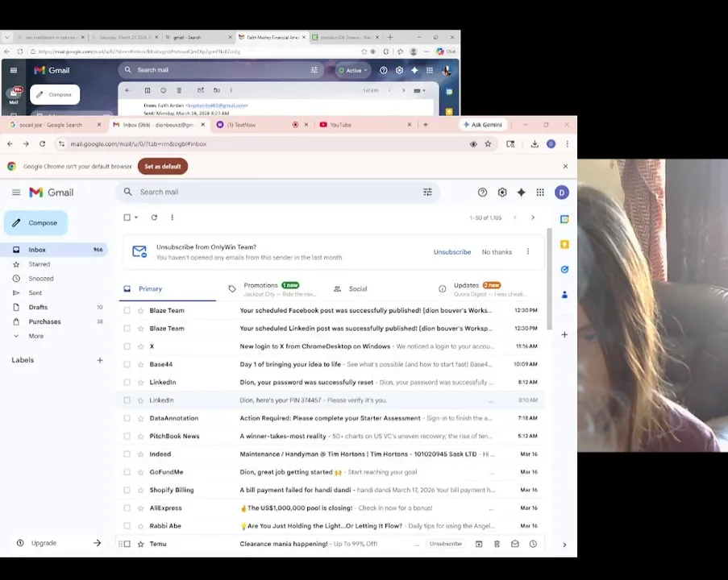This screenshot has width=728, height=580.
Task: Archive the Temu email
Action: pos(479,544)
